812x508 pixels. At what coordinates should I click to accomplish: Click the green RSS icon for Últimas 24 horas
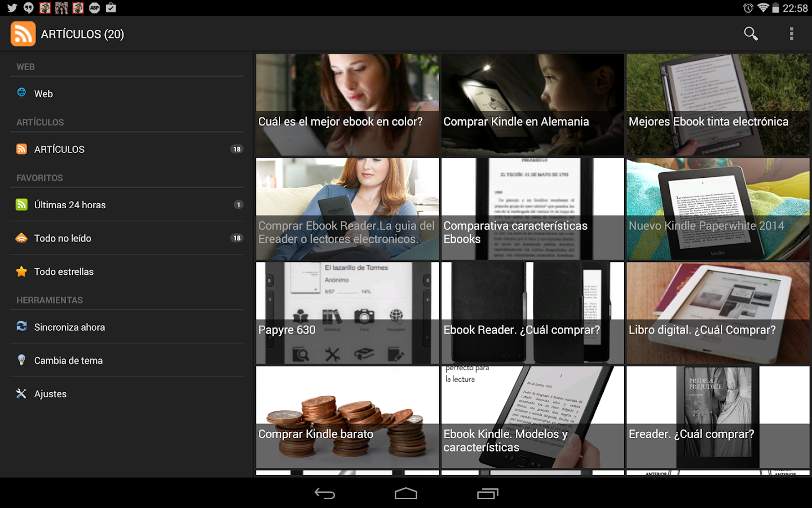click(x=21, y=204)
